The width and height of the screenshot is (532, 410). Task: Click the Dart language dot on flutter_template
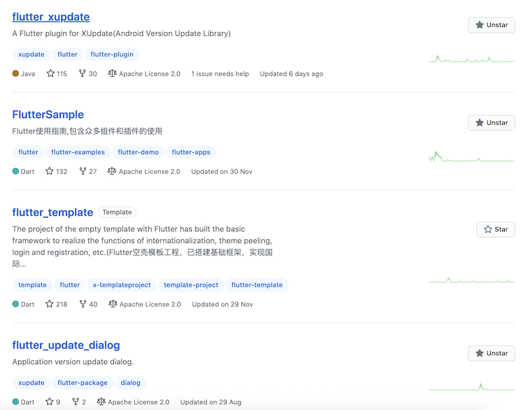15,304
